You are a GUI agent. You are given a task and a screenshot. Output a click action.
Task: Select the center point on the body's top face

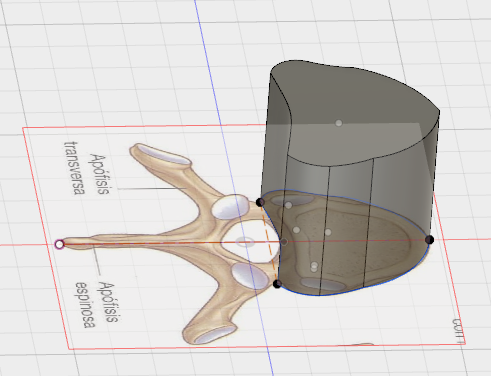(339, 123)
